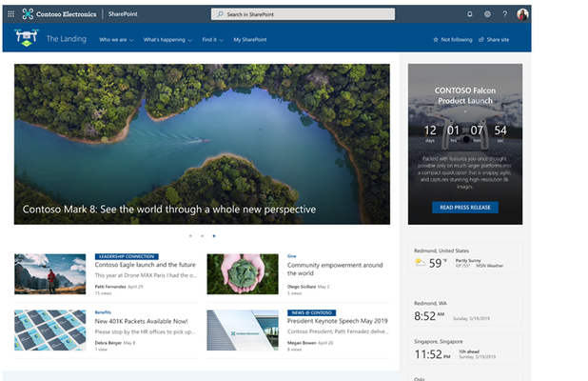Click the Share site text
Screen dimensions: 588x381
point(498,39)
